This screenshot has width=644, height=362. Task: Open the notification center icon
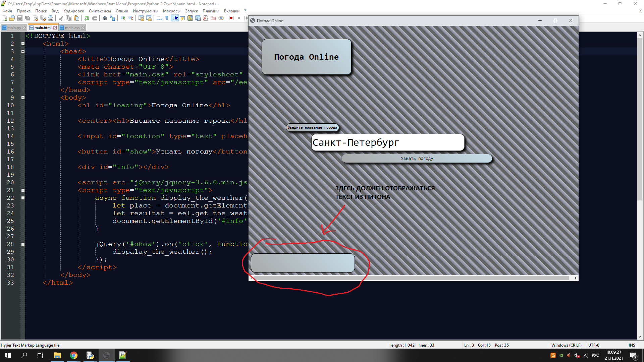pyautogui.click(x=634, y=356)
